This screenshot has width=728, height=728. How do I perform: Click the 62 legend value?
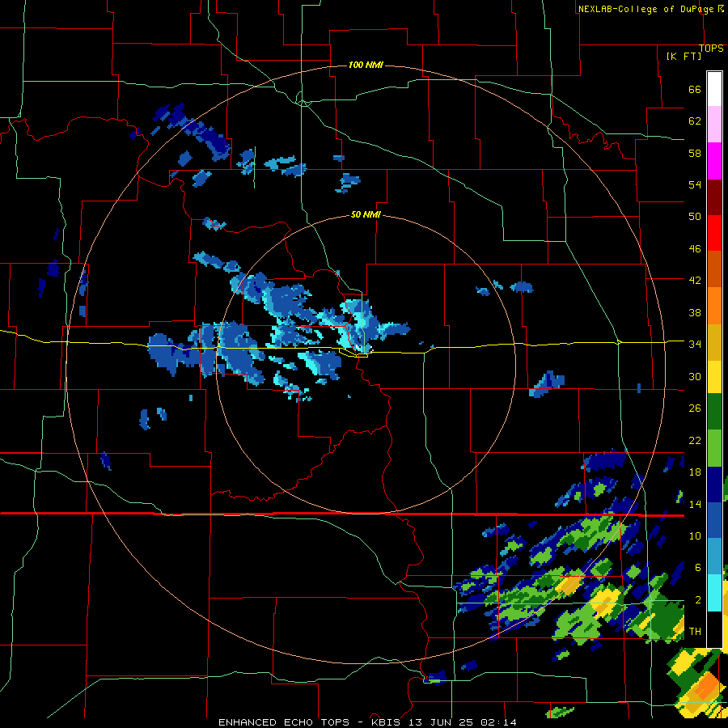pyautogui.click(x=695, y=121)
